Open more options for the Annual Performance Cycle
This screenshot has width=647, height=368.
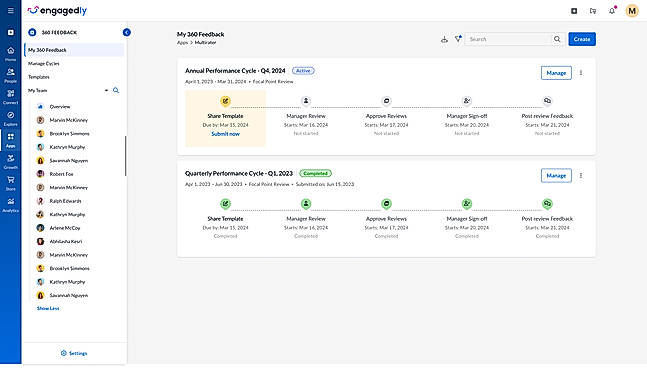(581, 73)
